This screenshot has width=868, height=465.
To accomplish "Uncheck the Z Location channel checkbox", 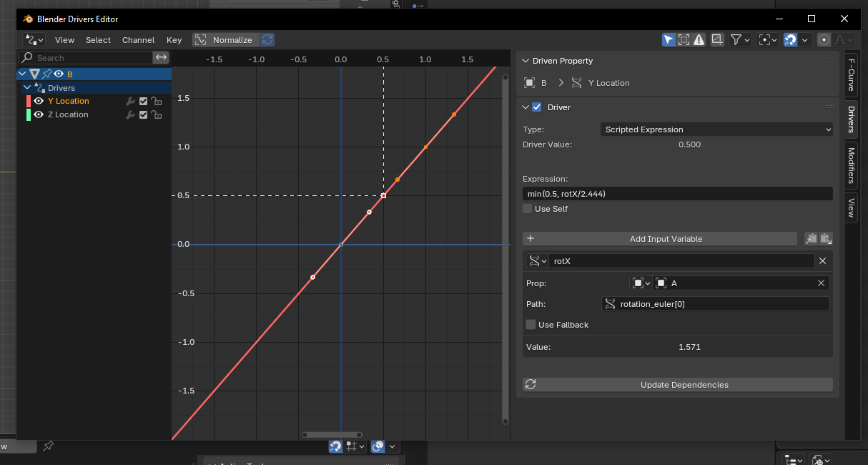I will [x=143, y=115].
